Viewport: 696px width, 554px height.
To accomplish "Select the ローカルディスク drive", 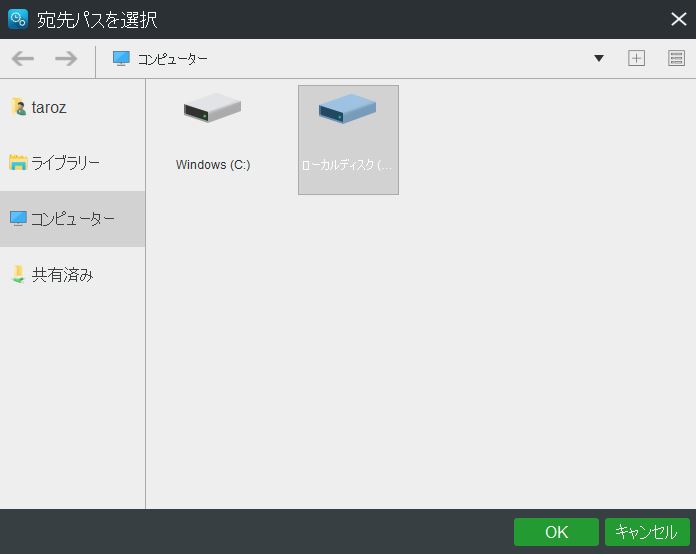I will (x=348, y=140).
